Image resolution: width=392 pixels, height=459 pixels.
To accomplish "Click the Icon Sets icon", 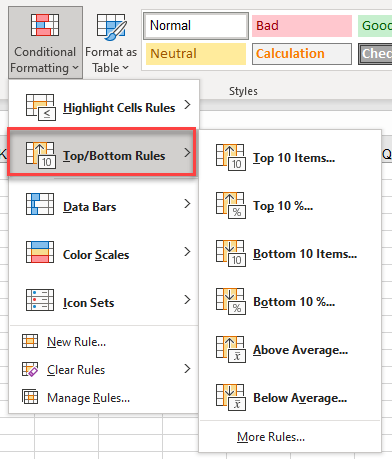I will (40, 300).
